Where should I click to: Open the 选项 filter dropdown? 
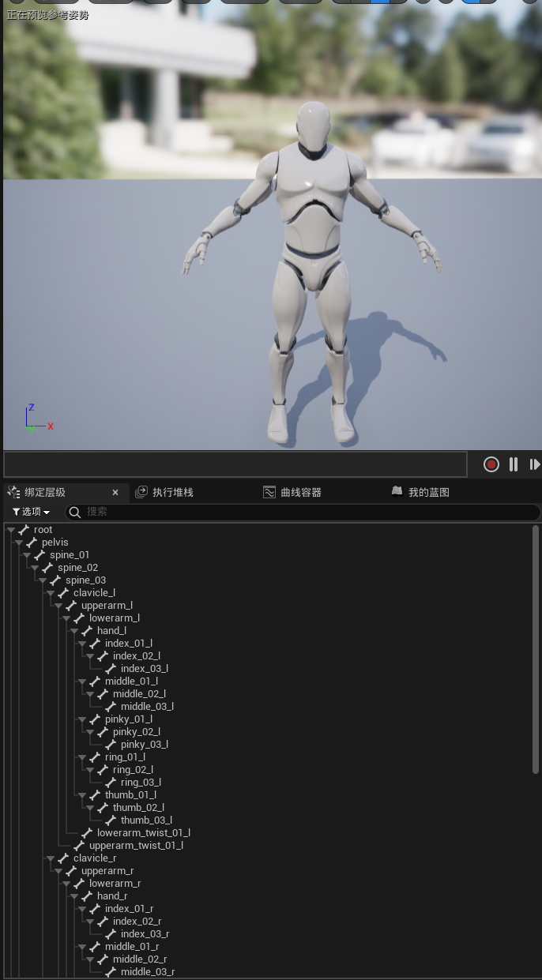click(x=31, y=512)
